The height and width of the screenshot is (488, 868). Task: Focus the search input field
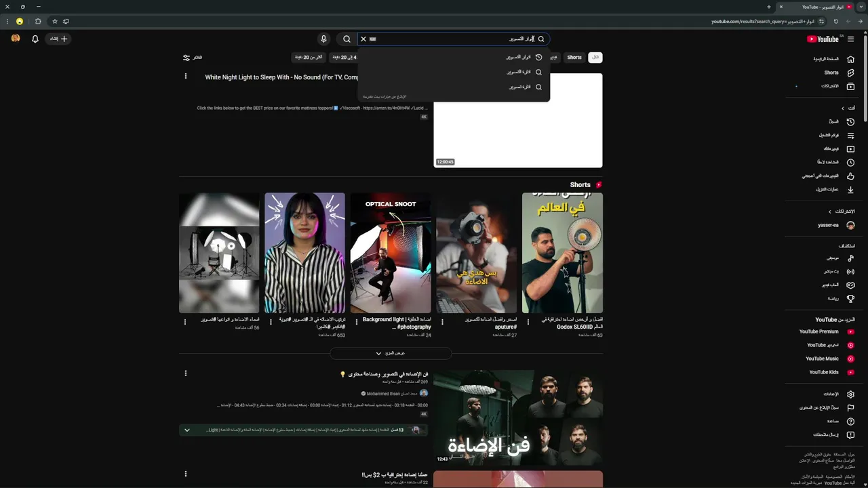pyautogui.click(x=453, y=39)
